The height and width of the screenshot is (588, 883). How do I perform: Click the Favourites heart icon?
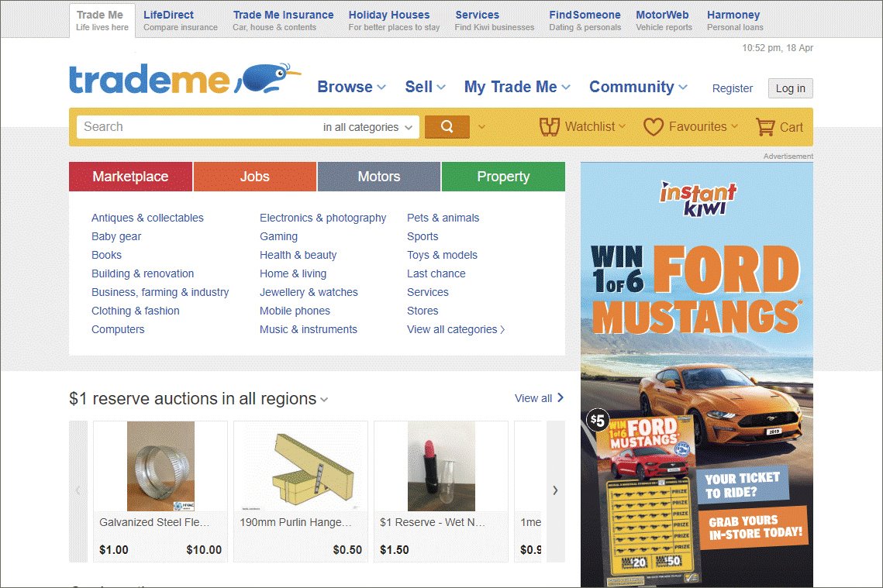tap(654, 127)
